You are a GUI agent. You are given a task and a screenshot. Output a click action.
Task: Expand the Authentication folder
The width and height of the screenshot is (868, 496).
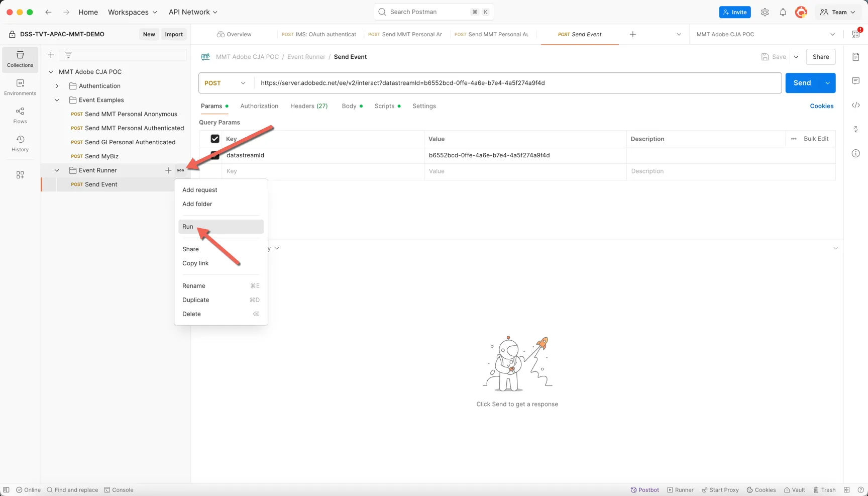click(x=57, y=86)
